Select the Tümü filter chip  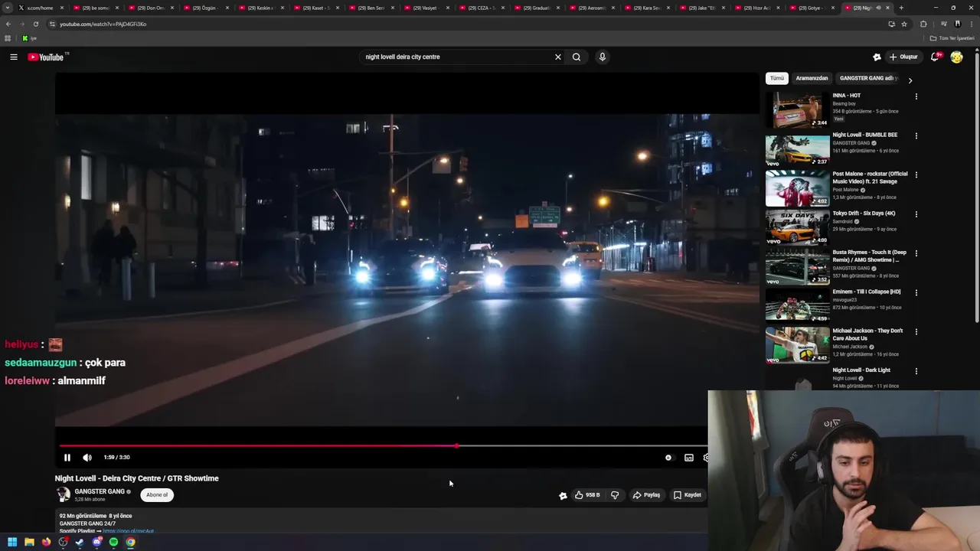click(x=777, y=78)
